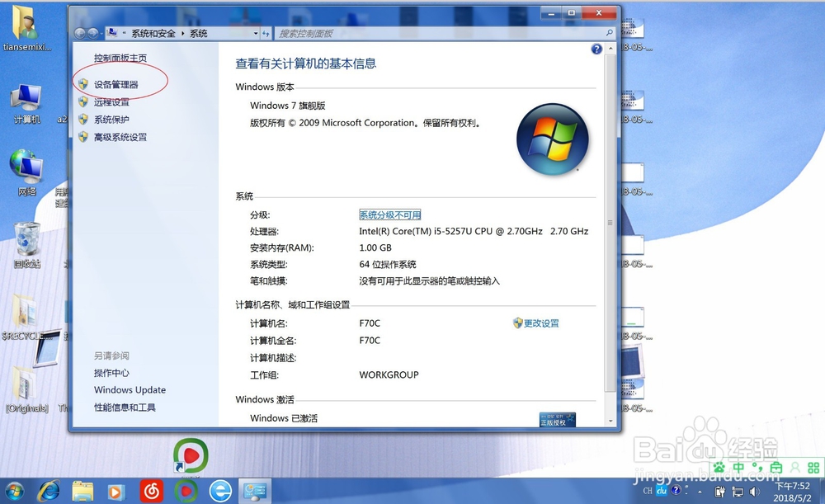Click the computer icon in address bar
825x504 pixels.
111,33
